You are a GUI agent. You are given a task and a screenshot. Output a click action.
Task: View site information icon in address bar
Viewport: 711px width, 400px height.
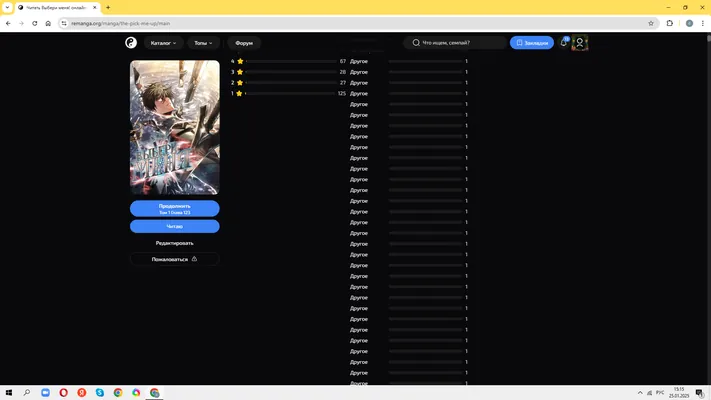pyautogui.click(x=64, y=24)
